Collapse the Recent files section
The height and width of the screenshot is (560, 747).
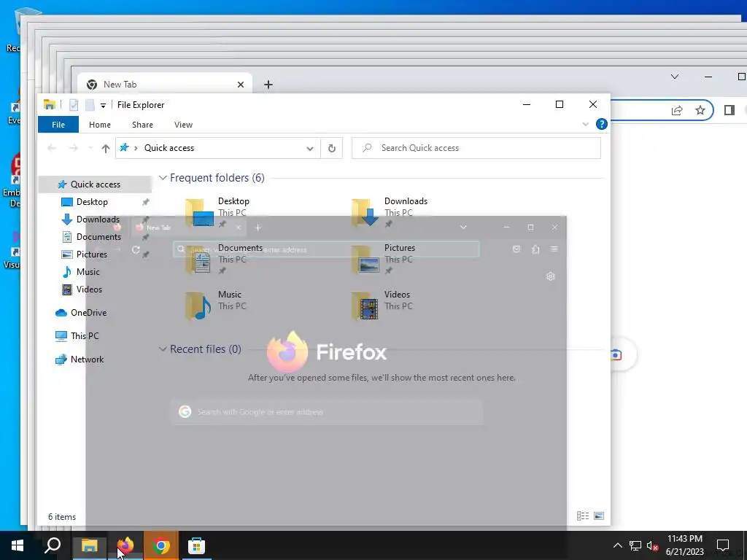[163, 349]
